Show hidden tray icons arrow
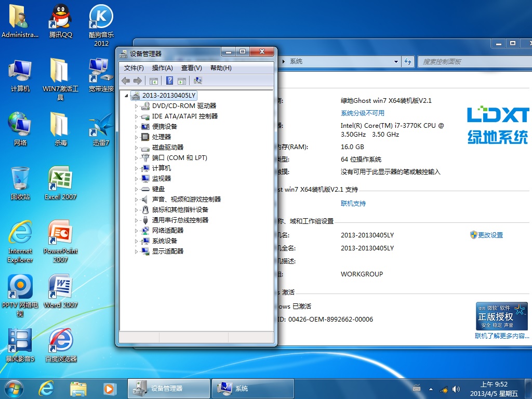This screenshot has height=399, width=532. pyautogui.click(x=431, y=389)
